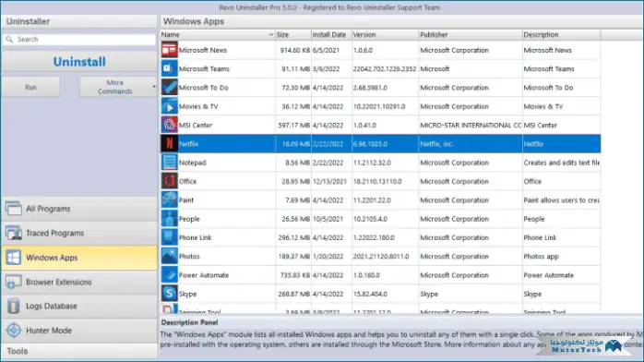Click the MSI Center app icon
The height and width of the screenshot is (362, 644).
click(169, 125)
